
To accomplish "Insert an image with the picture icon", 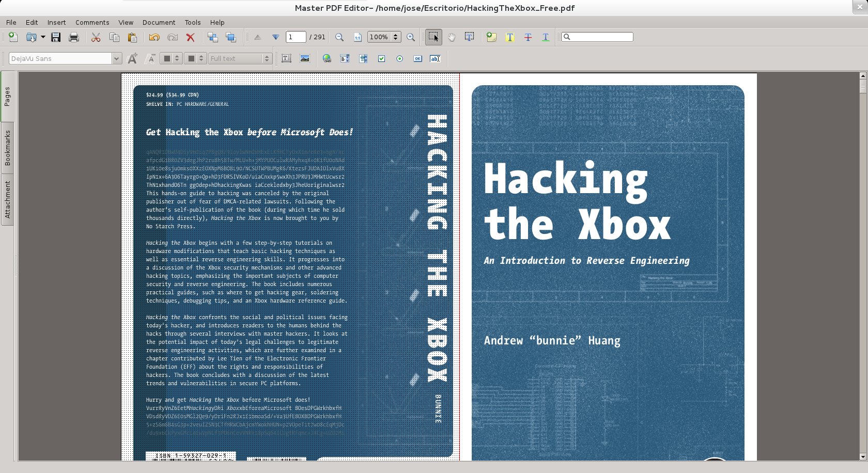I will coord(305,58).
